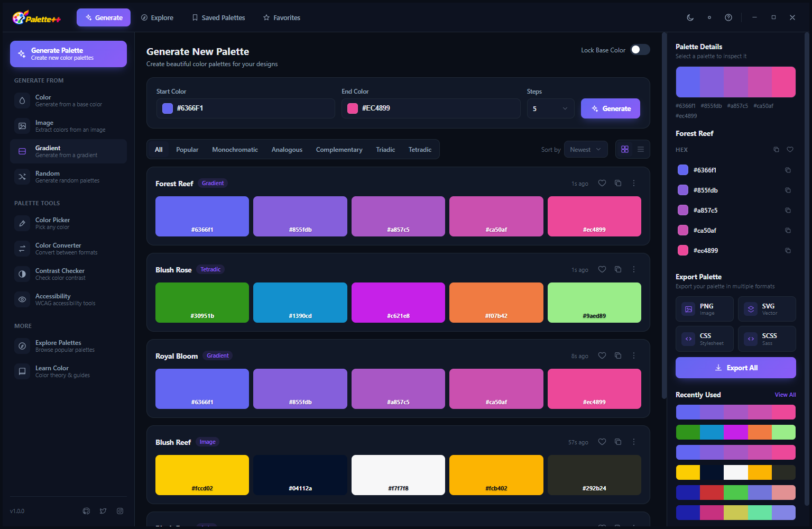The width and height of the screenshot is (812, 529).
Task: Click the Generate button beside Steps
Action: pos(611,108)
